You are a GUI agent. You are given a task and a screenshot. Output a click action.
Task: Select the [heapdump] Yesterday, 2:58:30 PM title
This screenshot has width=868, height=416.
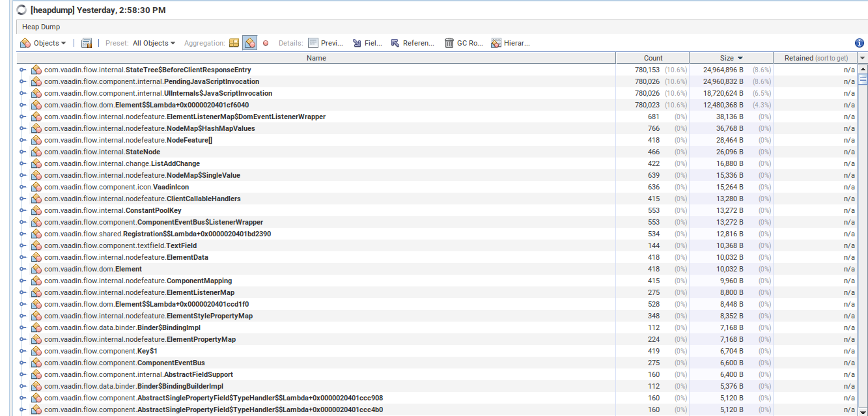98,10
